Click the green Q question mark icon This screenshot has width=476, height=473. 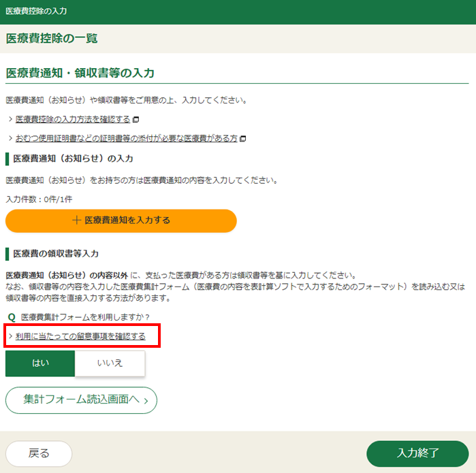[x=11, y=317]
